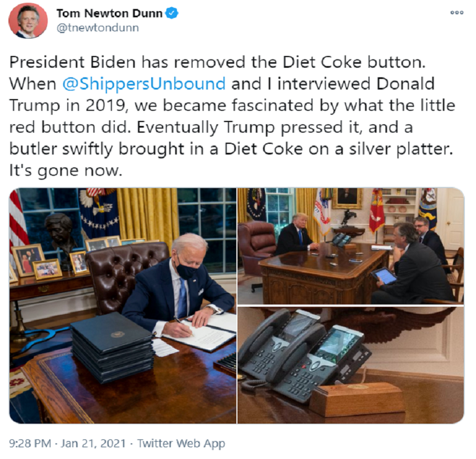Open the Biden signing desk photo
Viewport: 476px width, 459px height.
123,306
